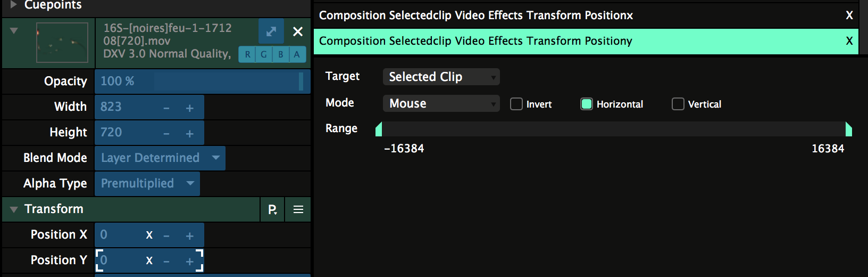Toggle the Horizontal checkbox
Viewport: 868px width, 277px height.
587,104
